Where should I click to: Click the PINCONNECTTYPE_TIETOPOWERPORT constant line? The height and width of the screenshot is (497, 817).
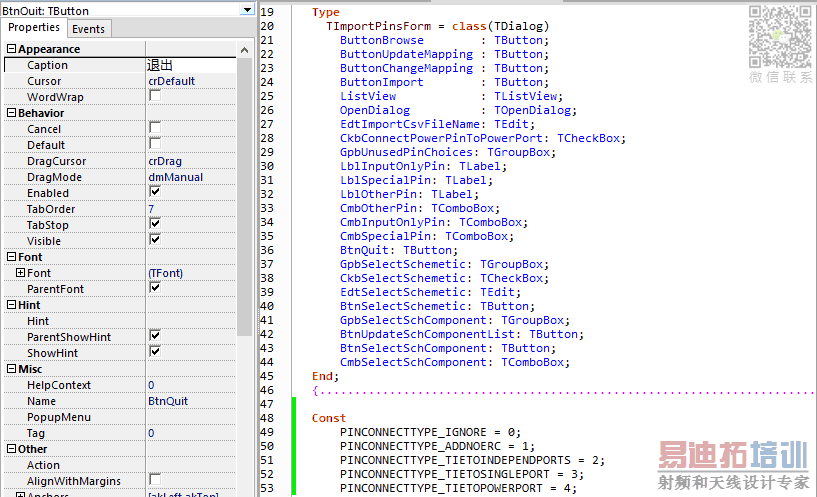(459, 488)
